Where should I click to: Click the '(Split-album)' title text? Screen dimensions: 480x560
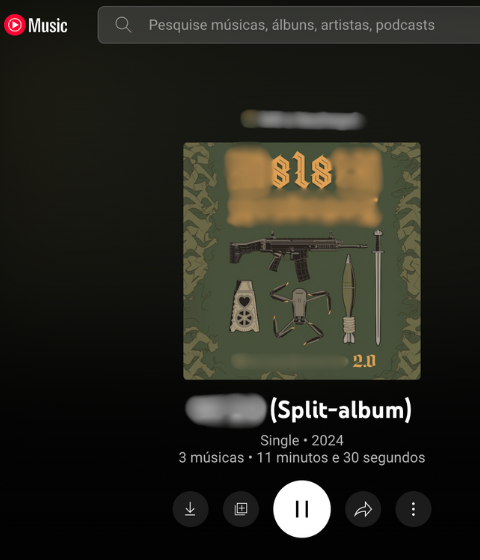coord(341,410)
